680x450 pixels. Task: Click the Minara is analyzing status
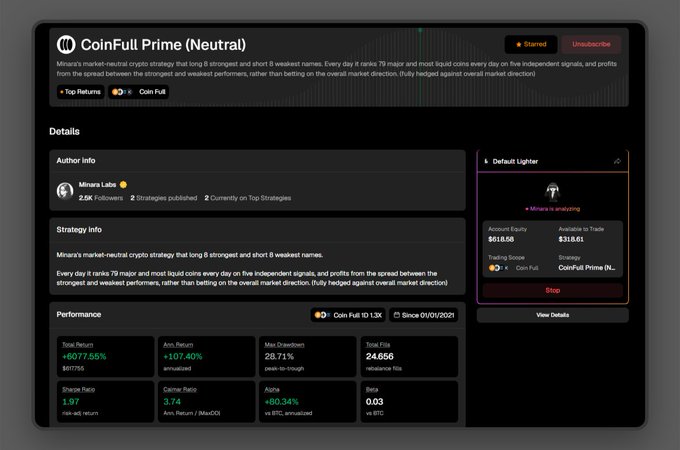click(552, 209)
